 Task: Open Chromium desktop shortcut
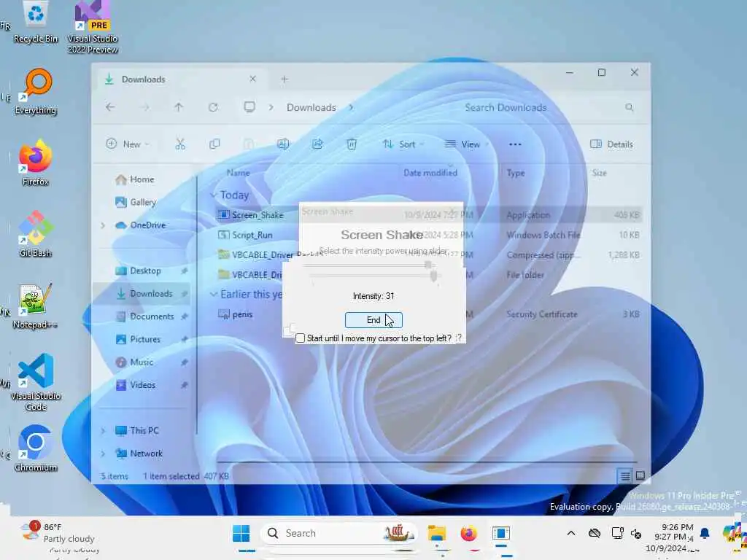point(36,448)
